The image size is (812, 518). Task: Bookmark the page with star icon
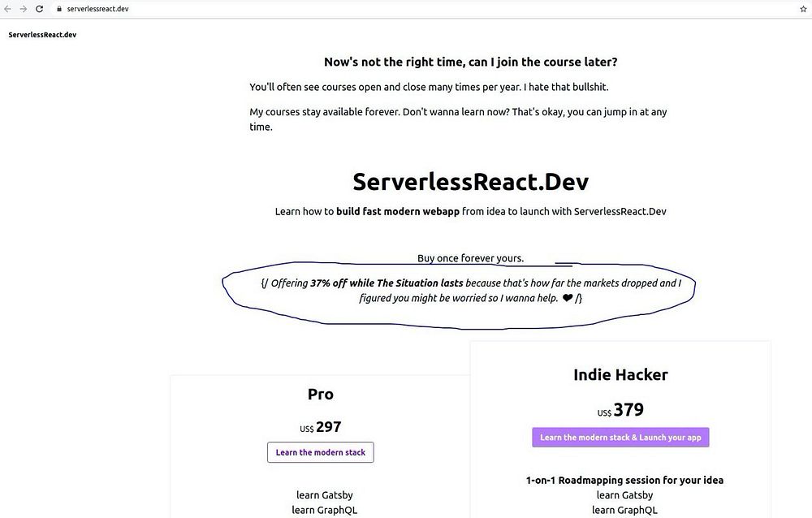pos(803,9)
